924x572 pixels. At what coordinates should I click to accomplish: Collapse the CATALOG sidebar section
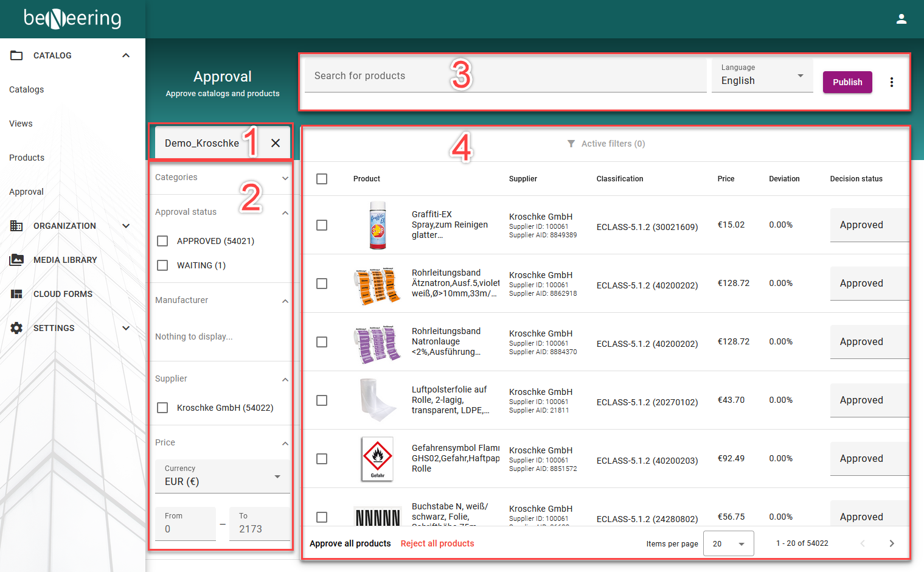[x=126, y=55]
